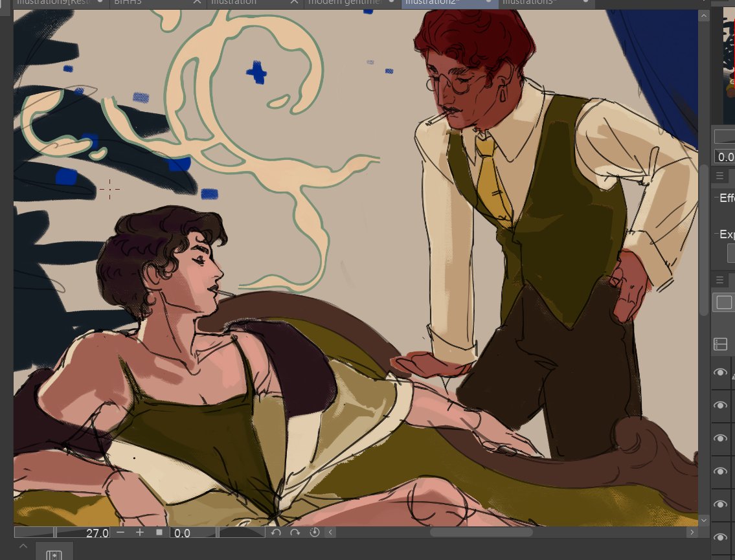Open panel menu above the layer list
Viewport: 735px width, 560px height.
tap(720, 280)
